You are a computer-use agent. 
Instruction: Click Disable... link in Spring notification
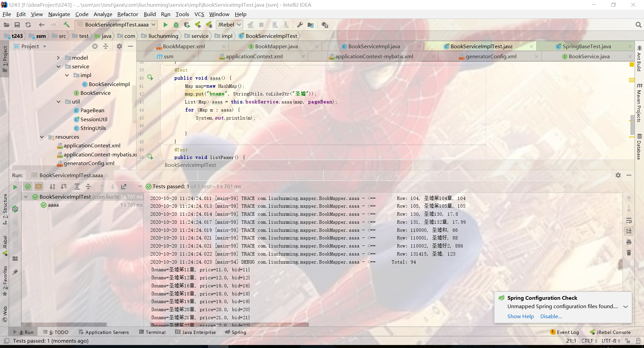[551, 317]
